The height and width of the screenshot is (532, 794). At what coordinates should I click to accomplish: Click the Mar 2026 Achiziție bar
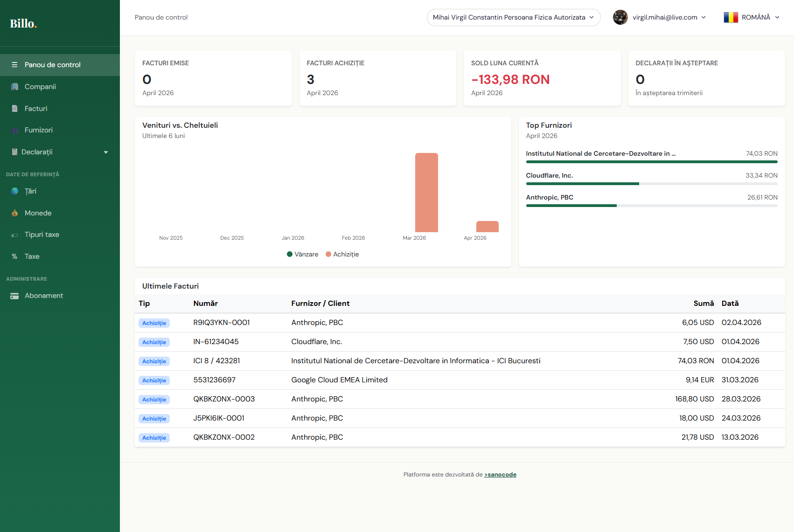(x=426, y=193)
